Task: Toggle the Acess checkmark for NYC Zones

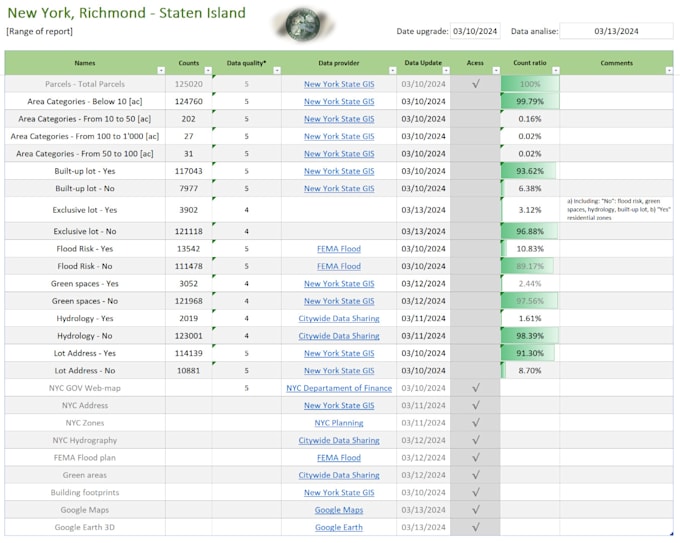Action: tap(476, 423)
